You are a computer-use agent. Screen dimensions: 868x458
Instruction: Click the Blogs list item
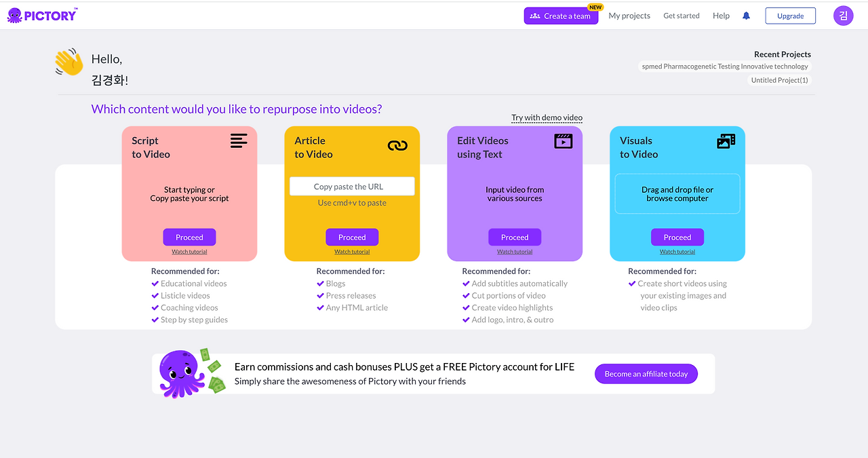pos(331,284)
